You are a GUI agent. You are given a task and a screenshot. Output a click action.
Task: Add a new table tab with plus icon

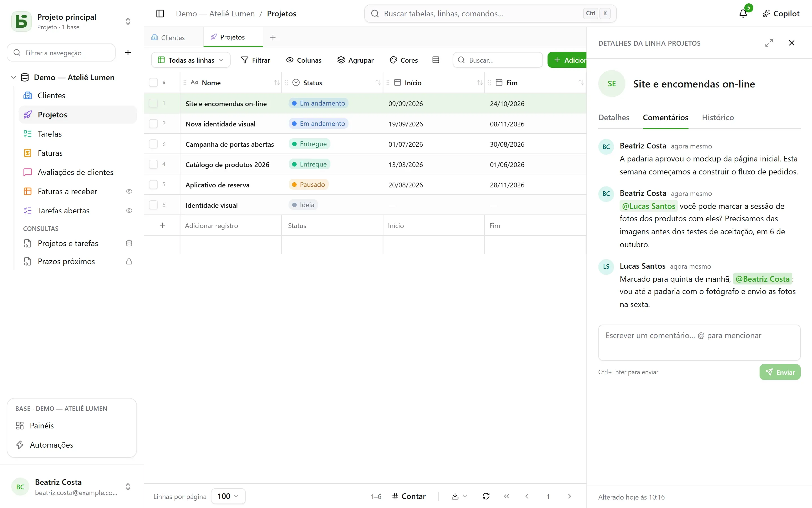(x=273, y=37)
